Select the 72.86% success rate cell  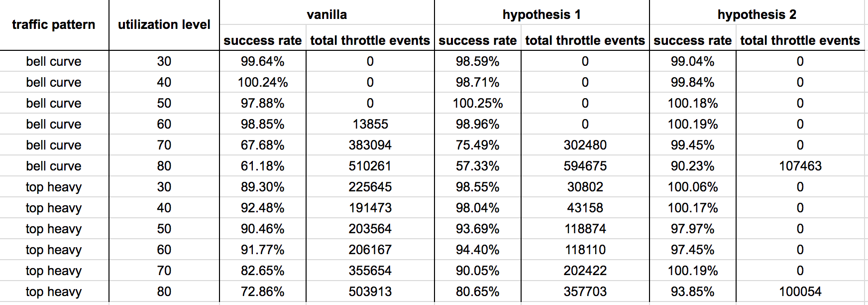click(262, 292)
